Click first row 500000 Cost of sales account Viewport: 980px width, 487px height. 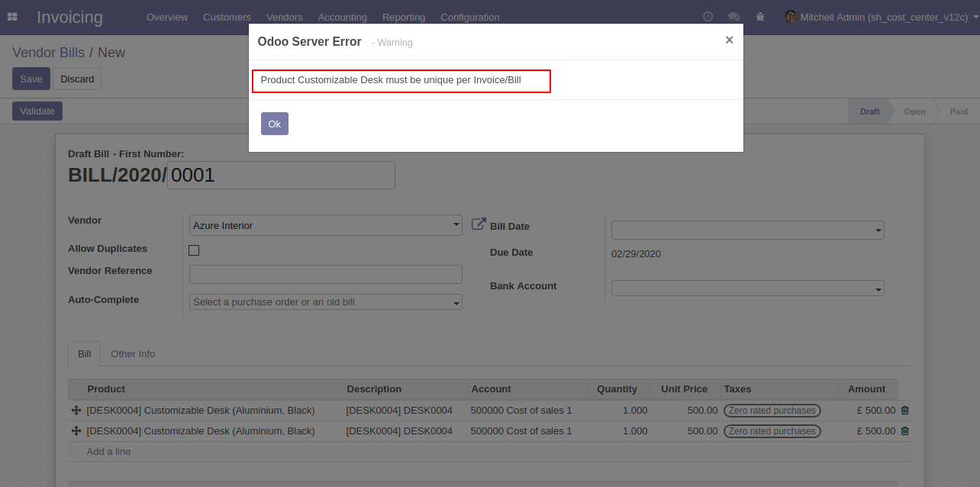(521, 411)
